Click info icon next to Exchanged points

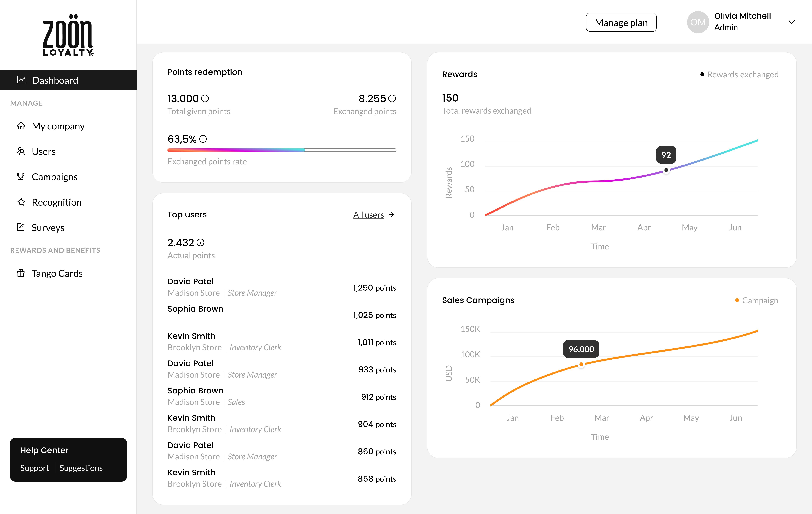point(392,99)
